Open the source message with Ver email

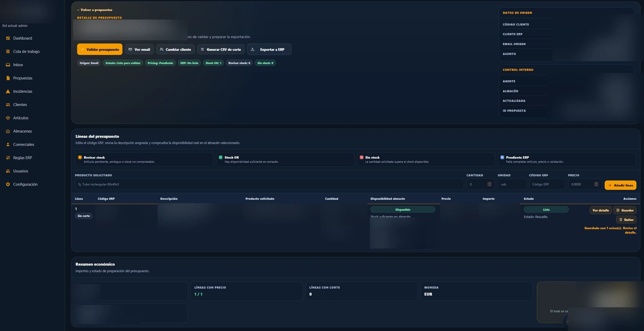(x=139, y=49)
